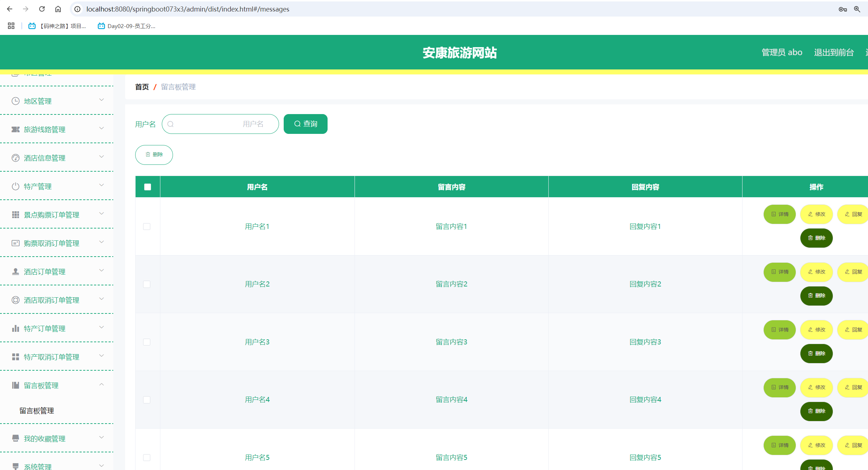The image size is (868, 470).
Task: Click the magnifier icon inside search box
Action: coord(170,124)
